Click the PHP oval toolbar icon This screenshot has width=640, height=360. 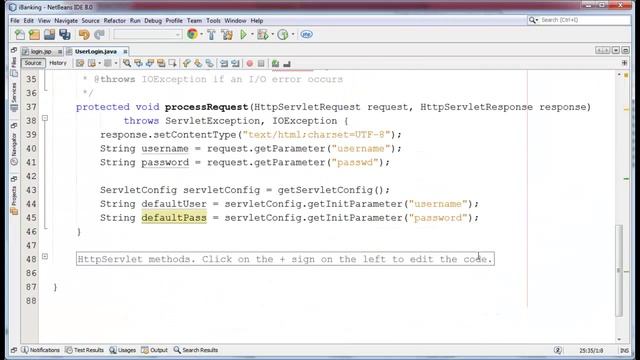pyautogui.click(x=307, y=35)
